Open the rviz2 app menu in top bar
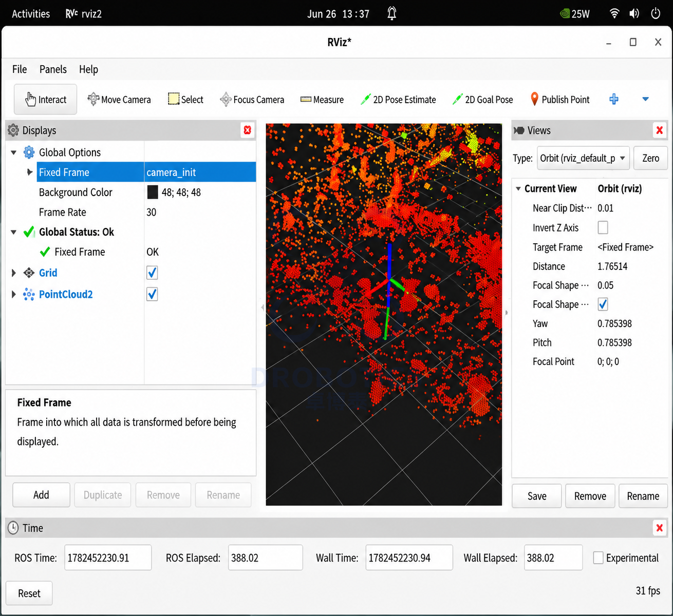673x616 pixels. (84, 14)
